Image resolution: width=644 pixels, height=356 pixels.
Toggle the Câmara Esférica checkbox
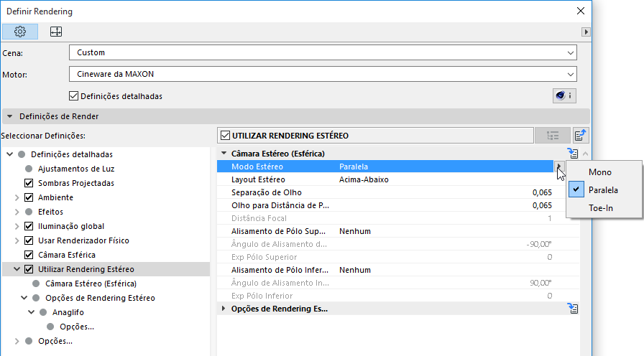point(29,255)
